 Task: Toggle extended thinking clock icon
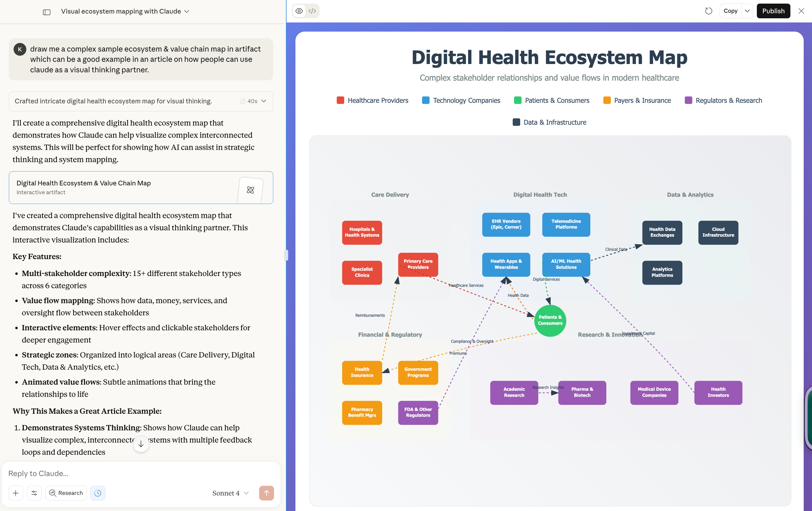click(98, 493)
